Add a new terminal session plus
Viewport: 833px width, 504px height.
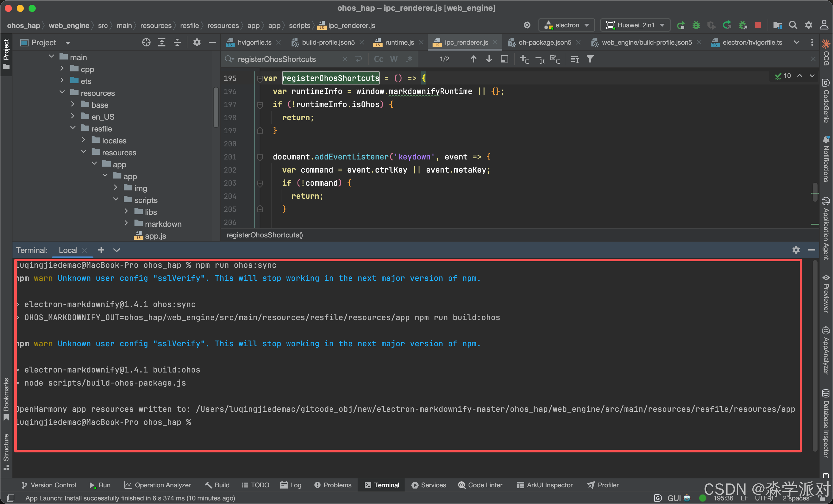(101, 250)
